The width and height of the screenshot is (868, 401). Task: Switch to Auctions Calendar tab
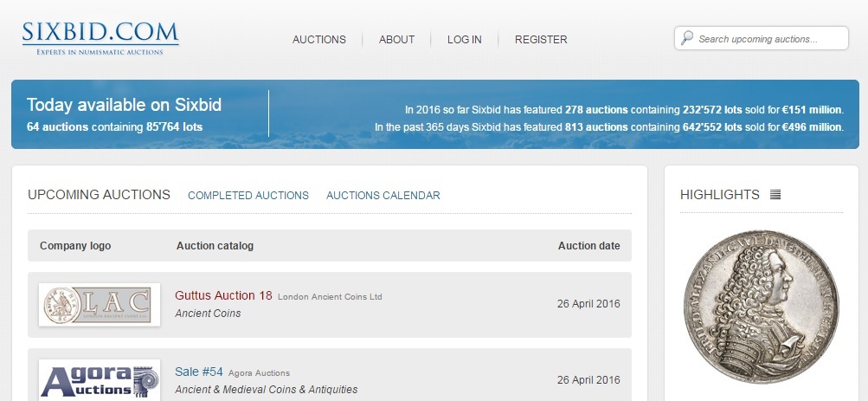point(383,196)
